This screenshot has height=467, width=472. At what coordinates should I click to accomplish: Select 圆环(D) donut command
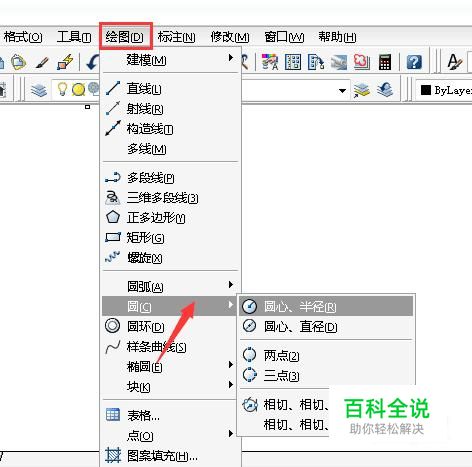point(169,326)
